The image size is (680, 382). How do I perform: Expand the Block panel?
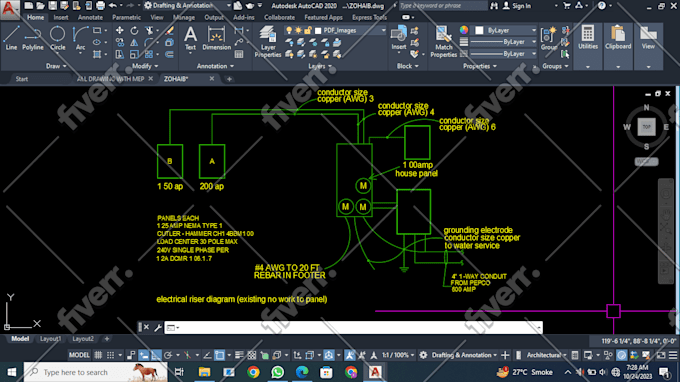pos(408,66)
